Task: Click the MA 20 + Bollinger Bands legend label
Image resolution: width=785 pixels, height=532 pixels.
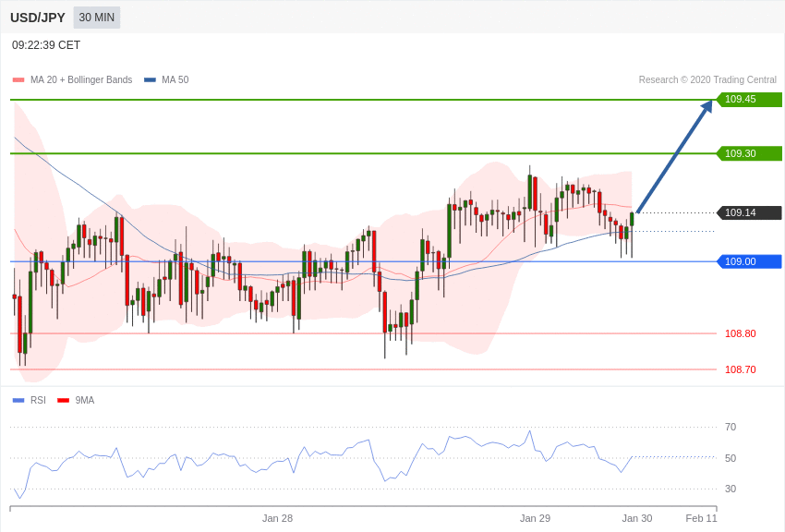Action: (x=81, y=80)
